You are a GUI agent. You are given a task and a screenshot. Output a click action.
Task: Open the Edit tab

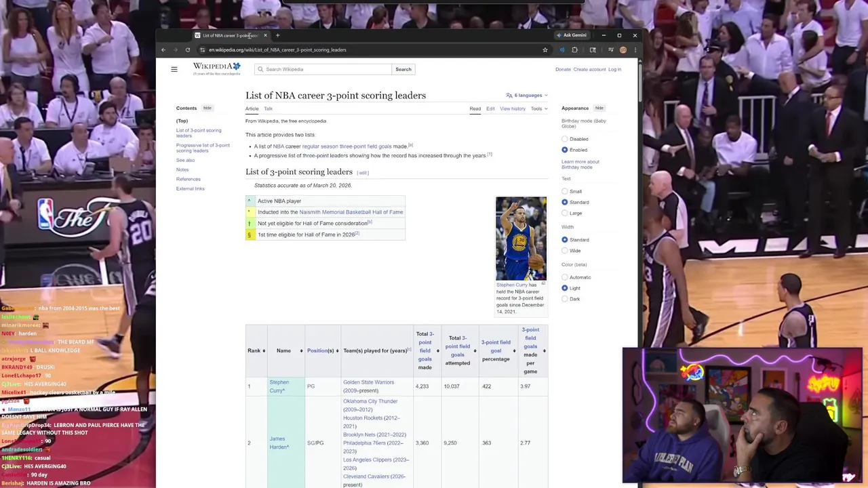(x=490, y=108)
